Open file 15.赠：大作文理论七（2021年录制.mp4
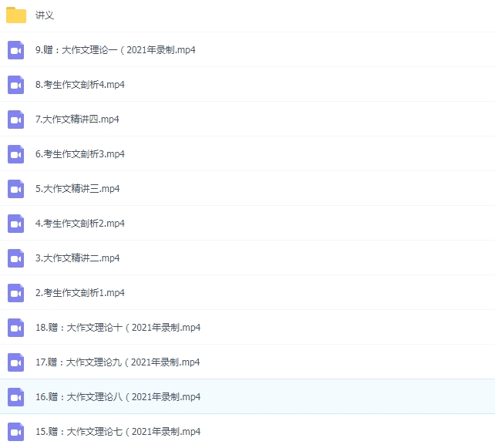This screenshot has height=448, width=495. click(118, 432)
